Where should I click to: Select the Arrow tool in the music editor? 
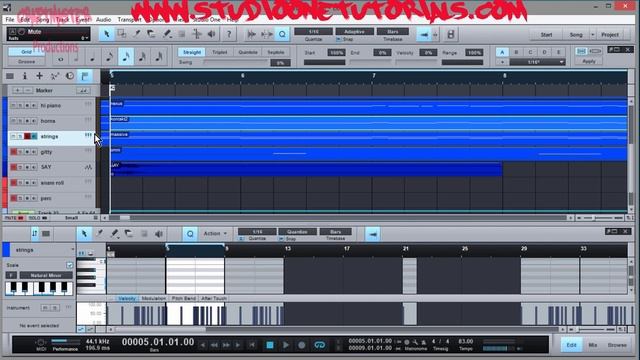pos(84,233)
